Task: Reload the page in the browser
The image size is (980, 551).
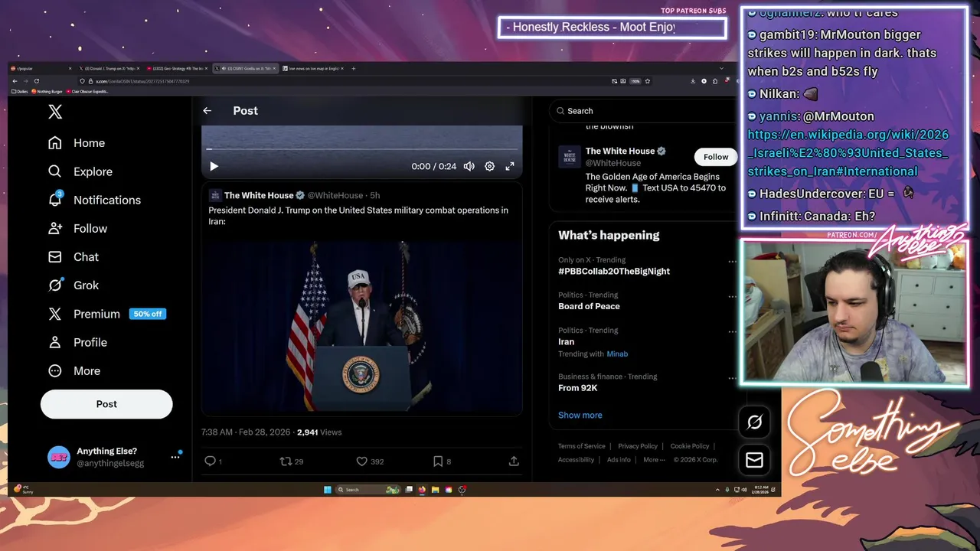Action: tap(37, 81)
